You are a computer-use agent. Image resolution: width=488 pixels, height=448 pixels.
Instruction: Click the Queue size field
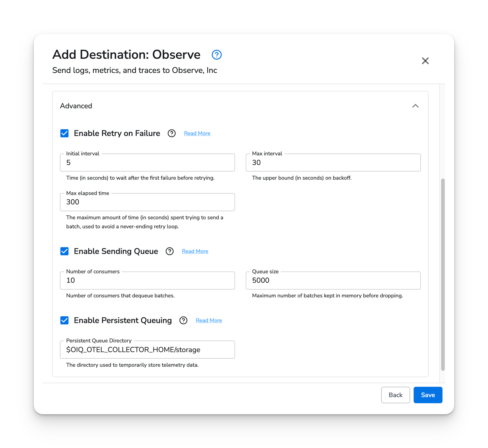coord(333,280)
